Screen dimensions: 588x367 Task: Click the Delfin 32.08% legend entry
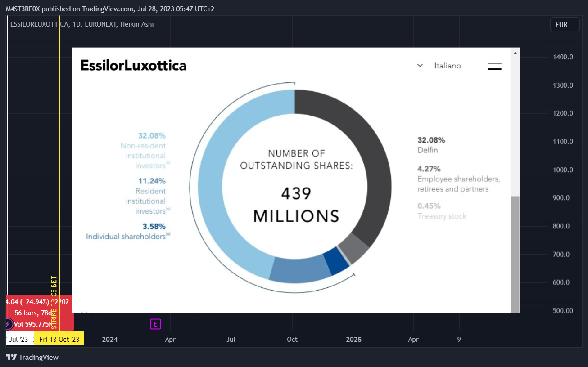431,145
